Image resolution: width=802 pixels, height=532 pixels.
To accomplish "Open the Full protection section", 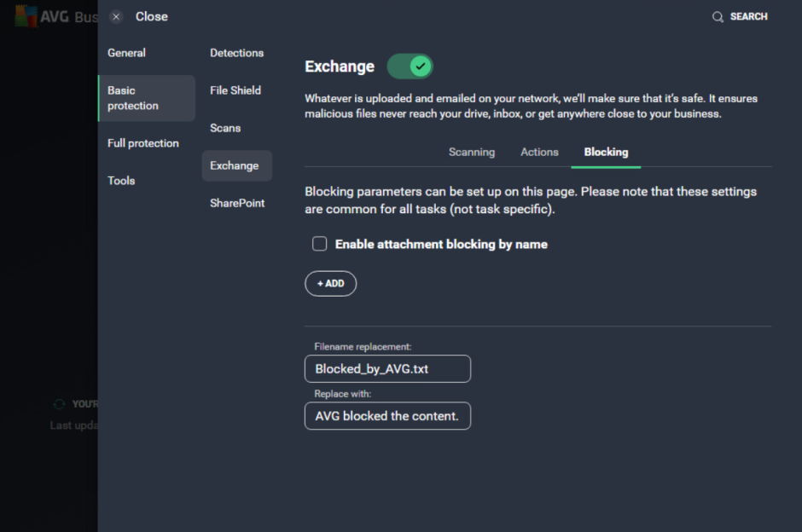I will coord(142,142).
